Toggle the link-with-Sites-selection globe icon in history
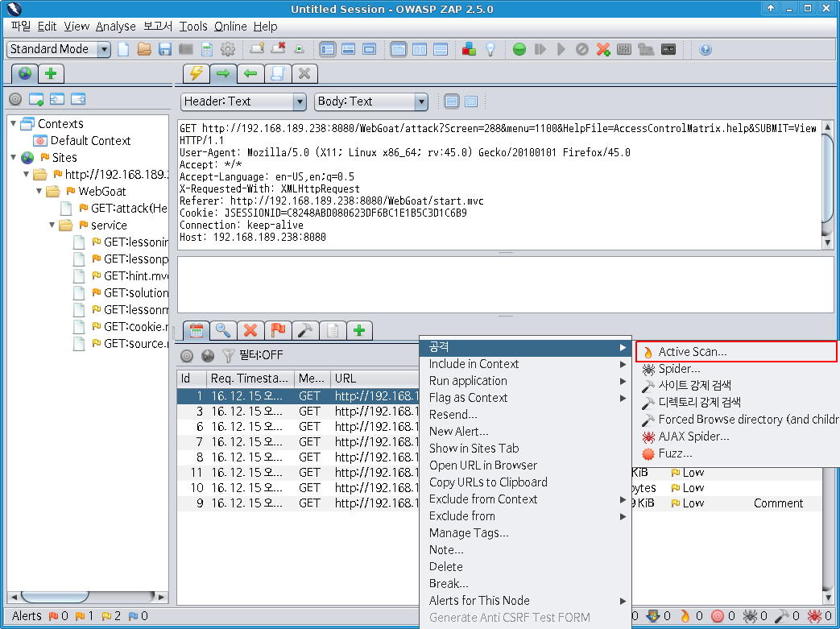The image size is (840, 629). (208, 355)
